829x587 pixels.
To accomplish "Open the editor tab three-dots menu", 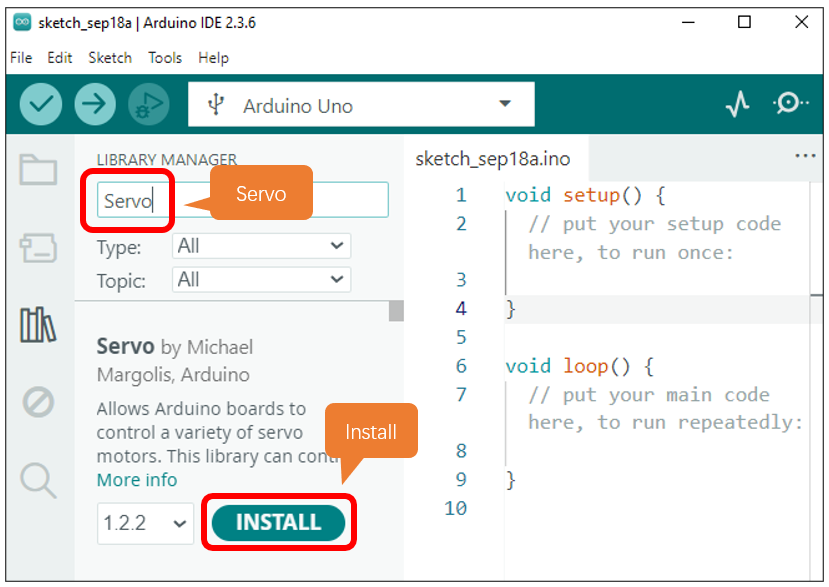I will point(805,156).
